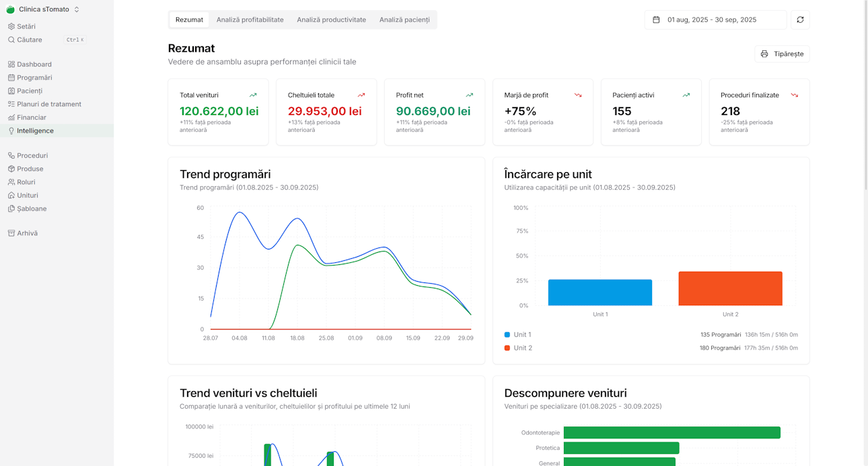Open the Produse package icon
Image resolution: width=868 pixels, height=466 pixels.
pyautogui.click(x=10, y=169)
